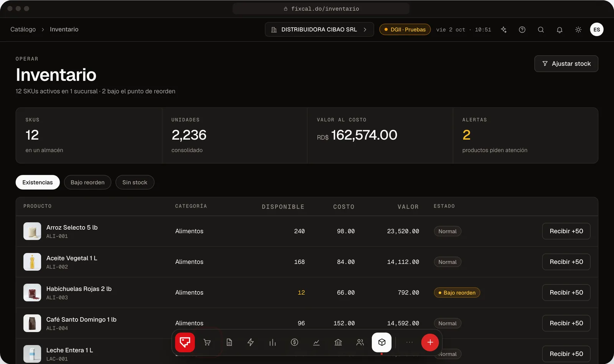
Task: Click Recibir +50 for Café Santo Domingo
Action: tap(566, 323)
